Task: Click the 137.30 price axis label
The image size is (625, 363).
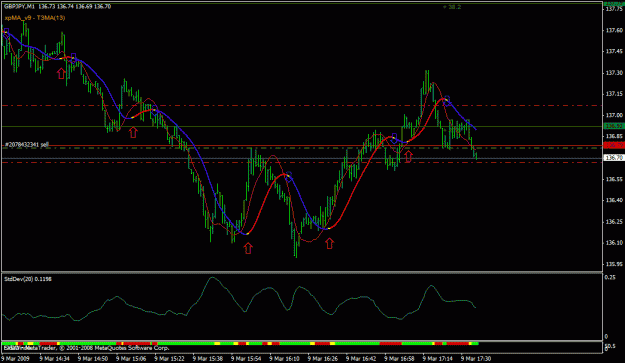Action: point(614,73)
